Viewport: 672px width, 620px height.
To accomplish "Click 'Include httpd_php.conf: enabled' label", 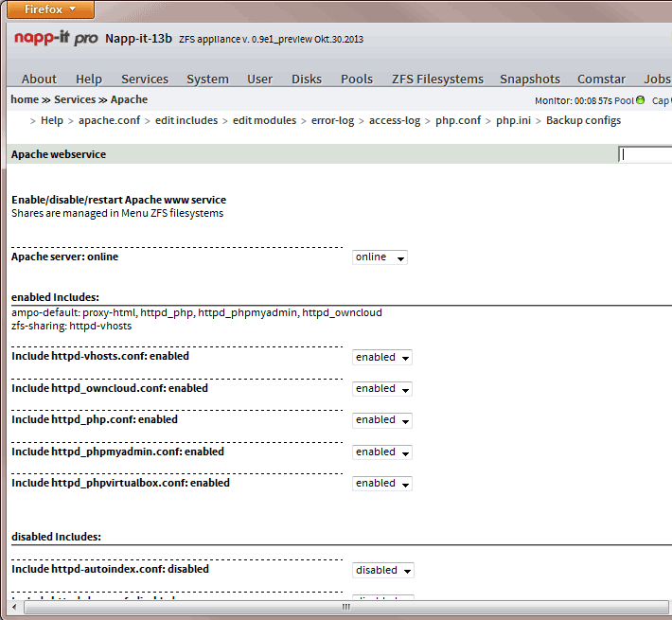I will (95, 419).
